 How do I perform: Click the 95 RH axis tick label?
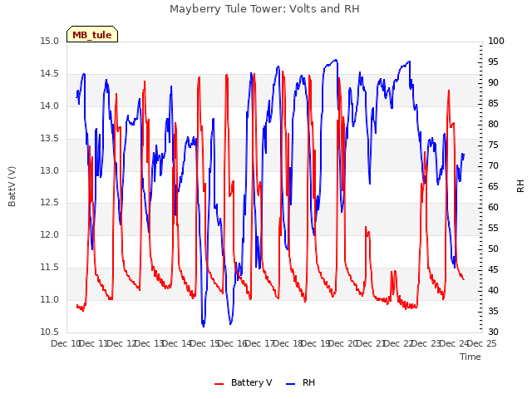(493, 62)
